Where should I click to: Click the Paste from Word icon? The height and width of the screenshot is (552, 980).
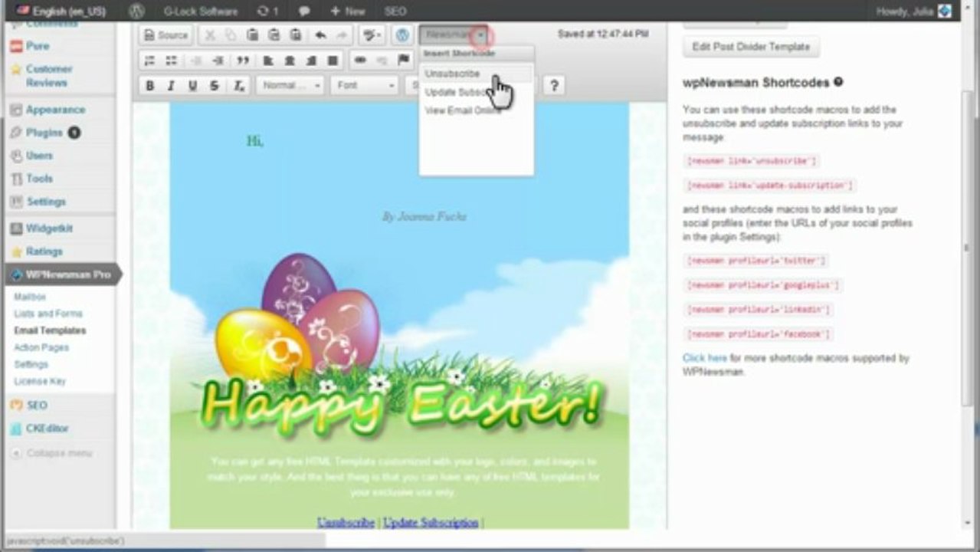(x=295, y=35)
